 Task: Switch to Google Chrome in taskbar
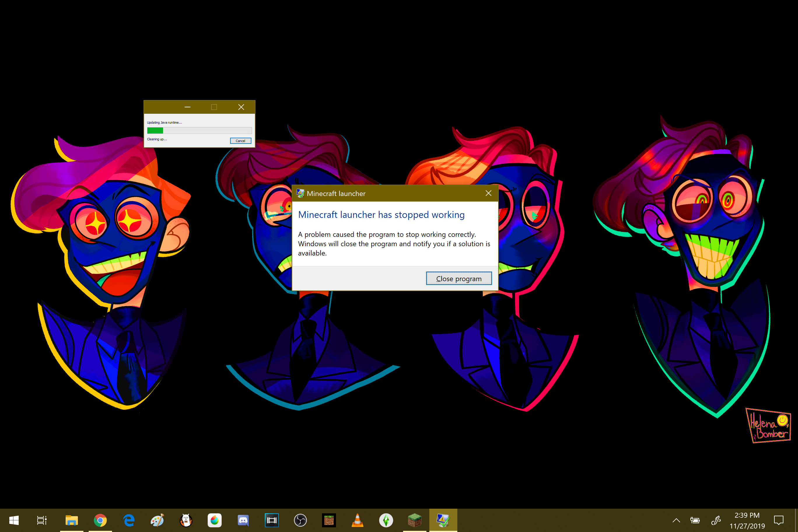(x=100, y=520)
